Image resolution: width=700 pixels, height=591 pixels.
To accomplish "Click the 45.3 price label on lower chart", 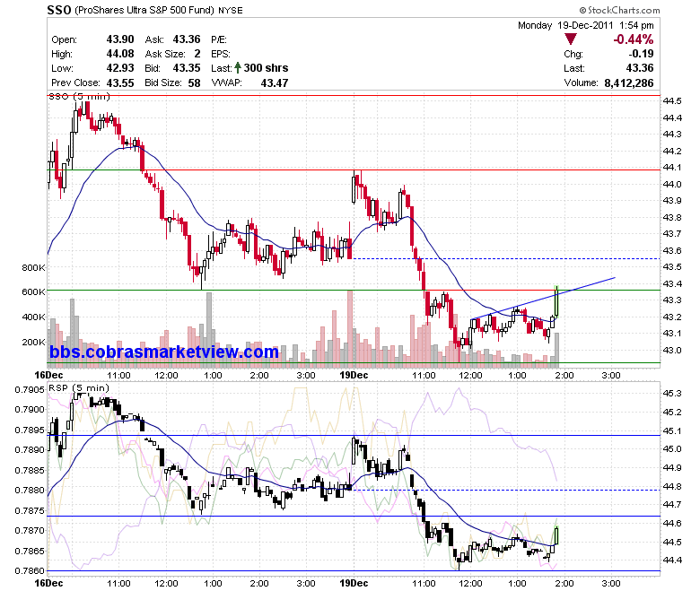I will pyautogui.click(x=672, y=393).
